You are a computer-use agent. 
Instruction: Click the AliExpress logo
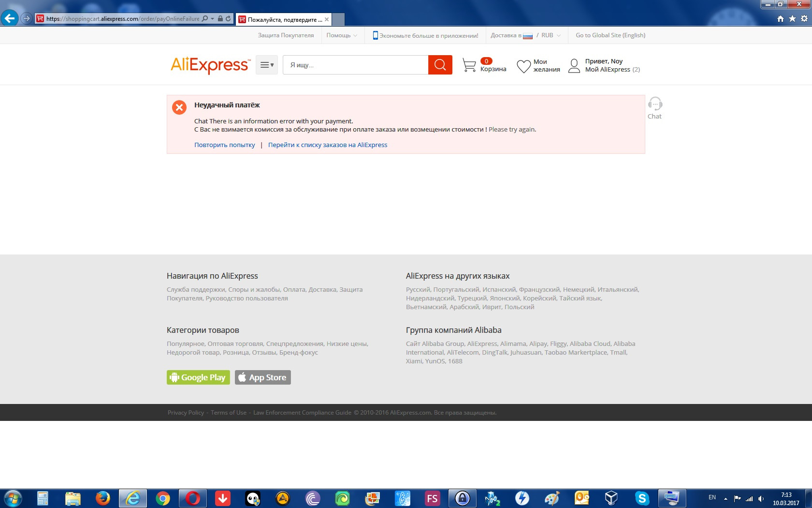point(210,65)
